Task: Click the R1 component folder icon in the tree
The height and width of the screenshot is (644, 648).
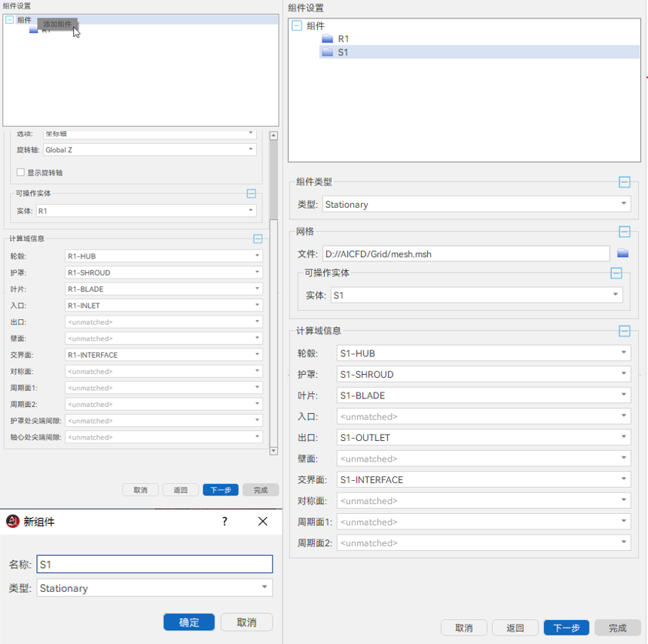Action: (326, 38)
